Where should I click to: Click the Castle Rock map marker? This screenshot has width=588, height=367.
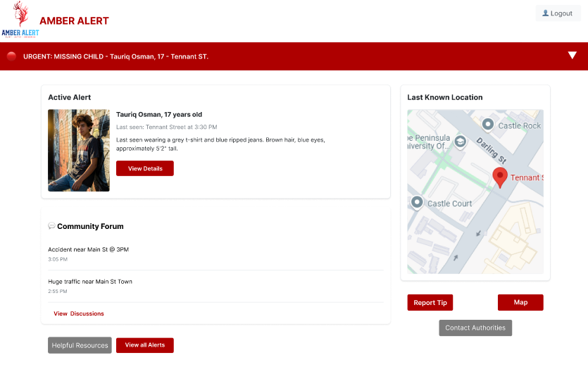pyautogui.click(x=487, y=125)
